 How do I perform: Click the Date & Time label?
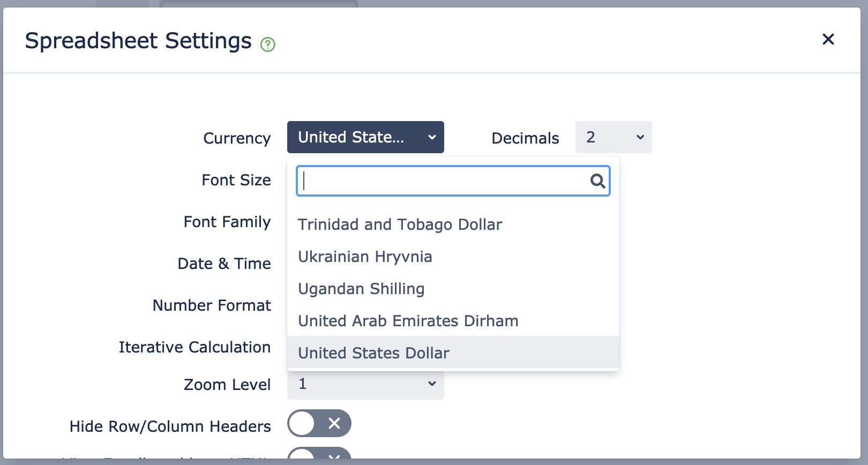(x=224, y=264)
